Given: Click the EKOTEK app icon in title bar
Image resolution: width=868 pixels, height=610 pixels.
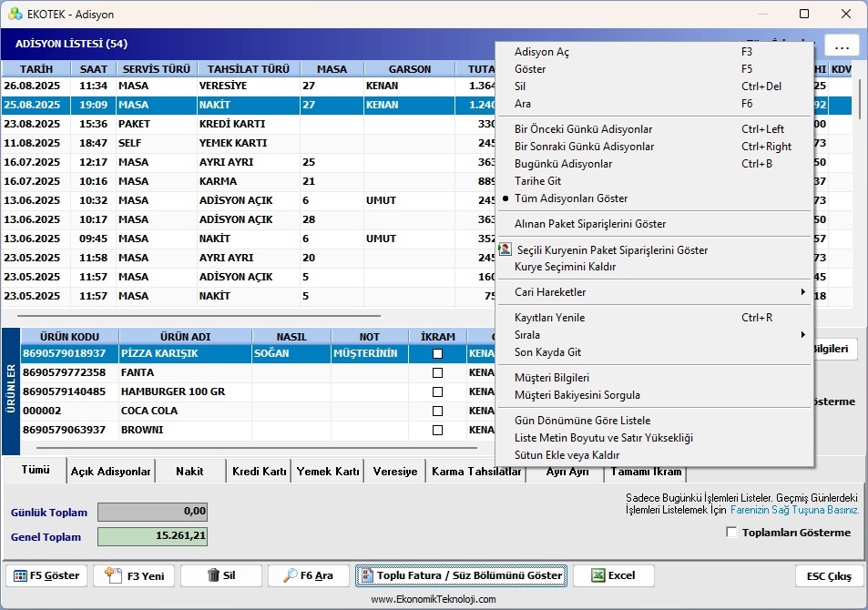Looking at the screenshot, I should [x=15, y=14].
